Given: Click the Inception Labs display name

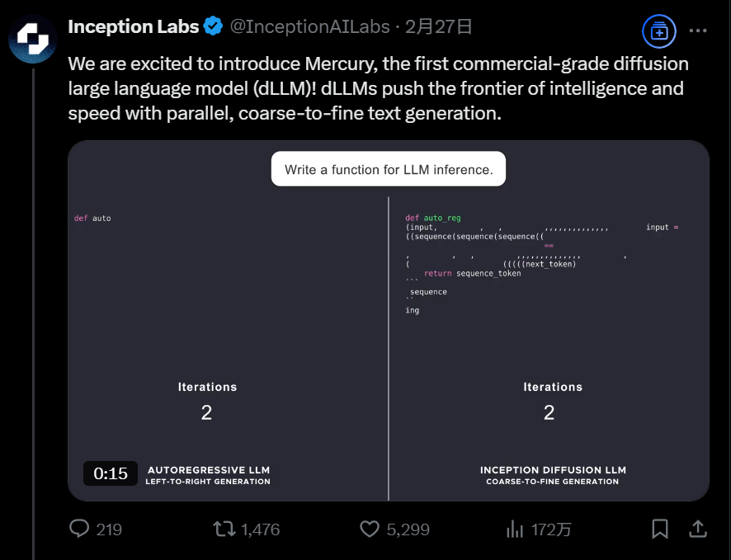Looking at the screenshot, I should pyautogui.click(x=133, y=26).
